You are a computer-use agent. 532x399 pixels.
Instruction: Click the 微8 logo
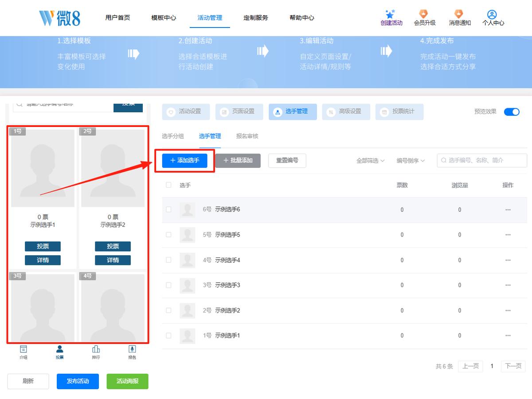tap(59, 18)
